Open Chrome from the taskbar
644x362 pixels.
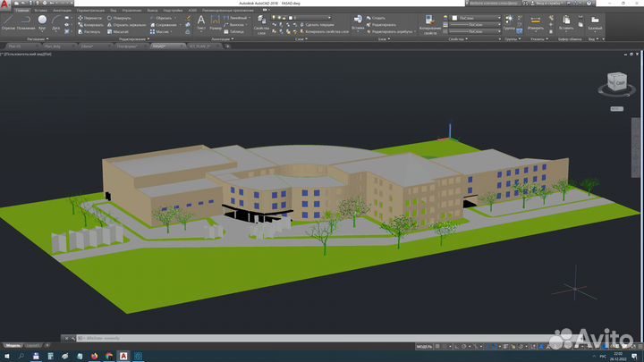point(109,356)
